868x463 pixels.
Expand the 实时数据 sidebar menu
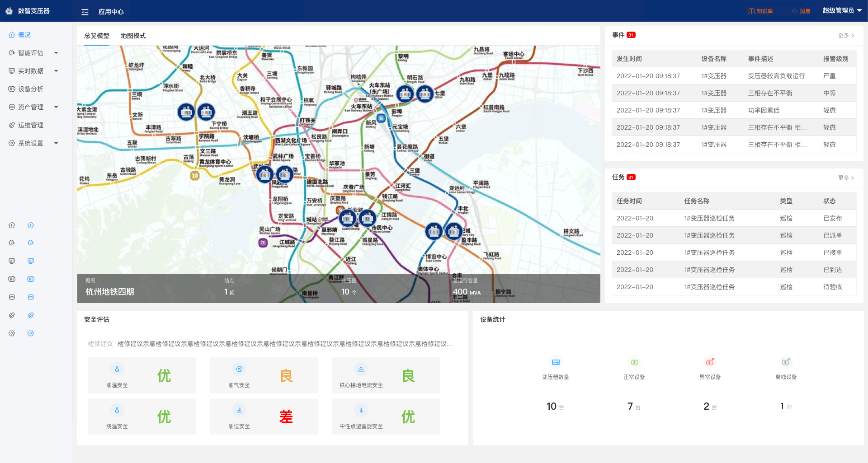[x=56, y=71]
